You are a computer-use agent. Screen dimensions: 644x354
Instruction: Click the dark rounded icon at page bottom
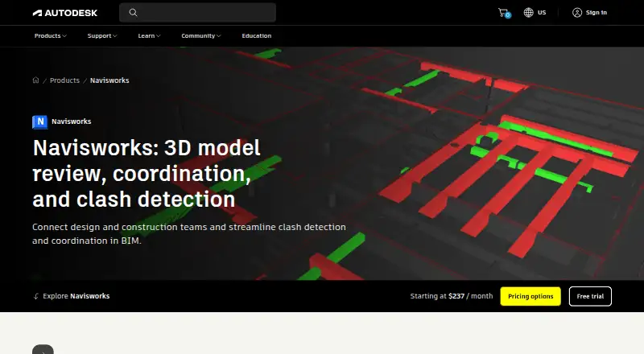43,349
